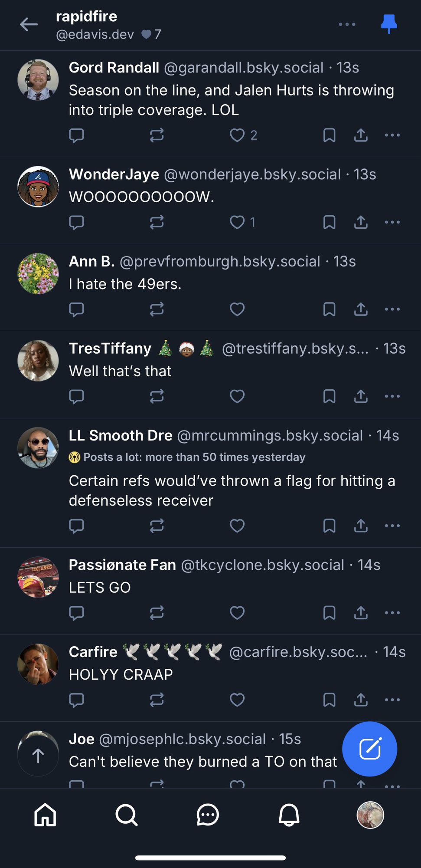The width and height of the screenshot is (421, 868).
Task: Reply to WonderJaye's post
Action: (x=77, y=223)
